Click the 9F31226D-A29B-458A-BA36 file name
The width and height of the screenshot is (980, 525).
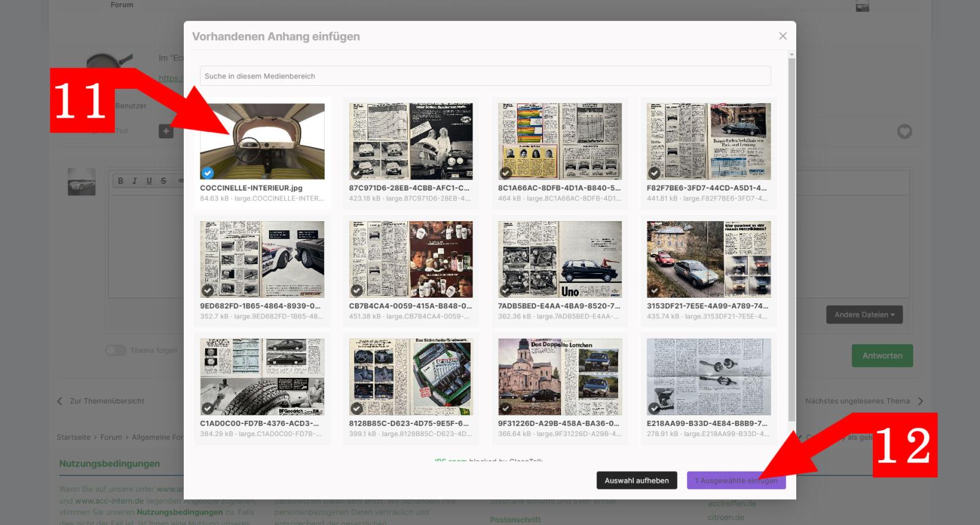559,423
